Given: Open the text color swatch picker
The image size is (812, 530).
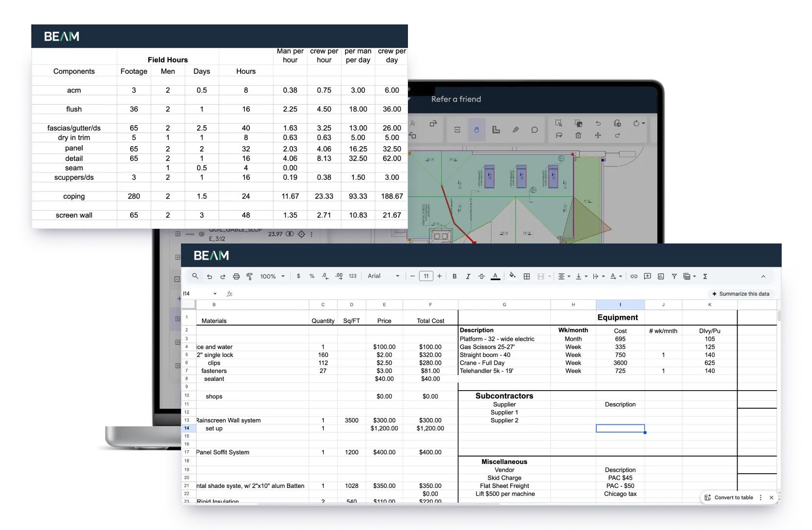Looking at the screenshot, I should [495, 276].
